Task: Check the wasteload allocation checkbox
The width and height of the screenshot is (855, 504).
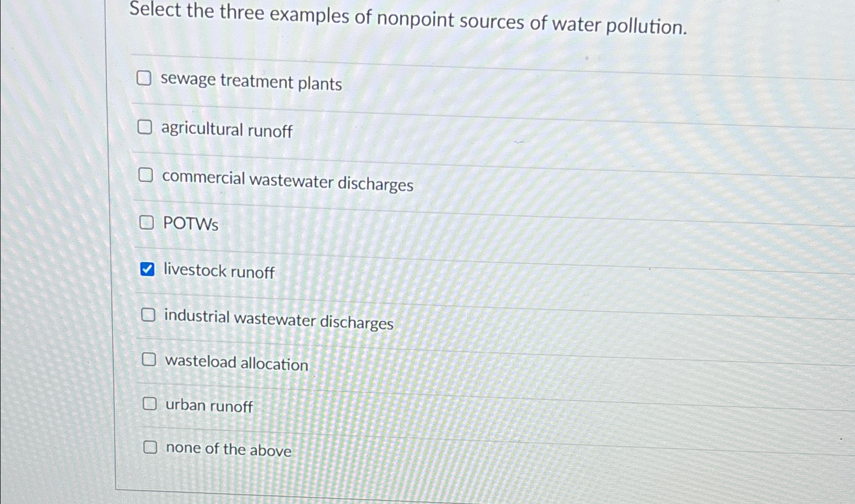Action: 149,360
